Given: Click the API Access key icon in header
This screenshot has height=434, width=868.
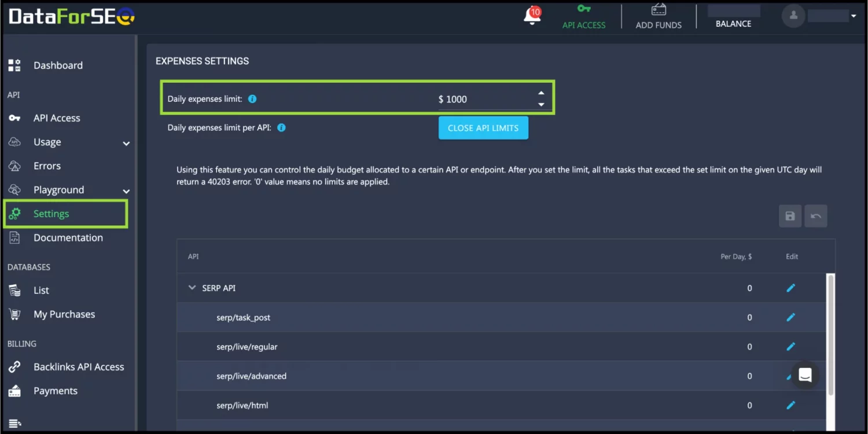Looking at the screenshot, I should tap(584, 9).
